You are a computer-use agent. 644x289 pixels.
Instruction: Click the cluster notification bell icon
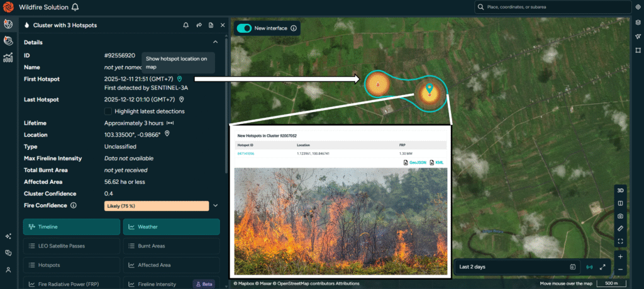pos(186,25)
